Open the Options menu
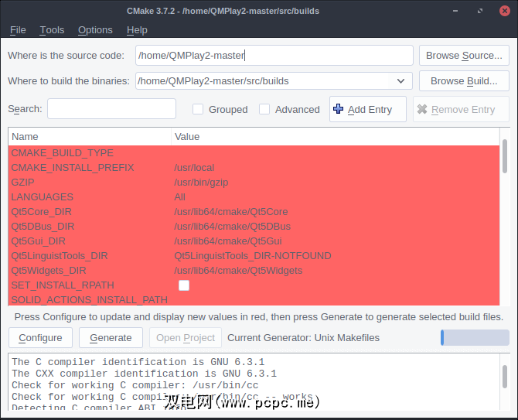The height and width of the screenshot is (420, 518). [x=95, y=30]
